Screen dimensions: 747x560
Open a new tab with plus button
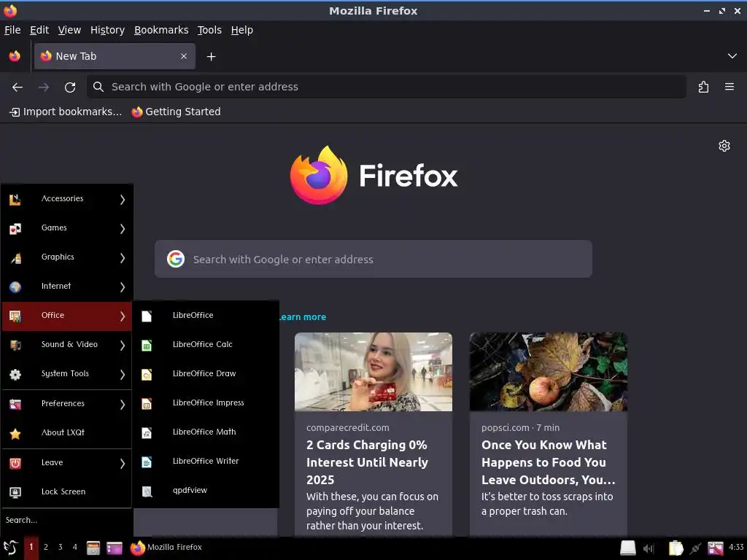[x=211, y=57]
